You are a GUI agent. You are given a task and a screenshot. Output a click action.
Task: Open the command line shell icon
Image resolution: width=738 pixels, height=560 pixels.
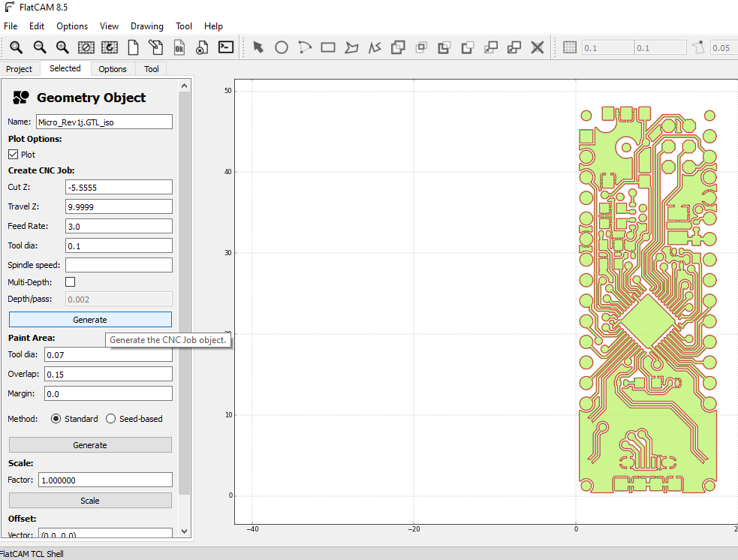pos(226,47)
